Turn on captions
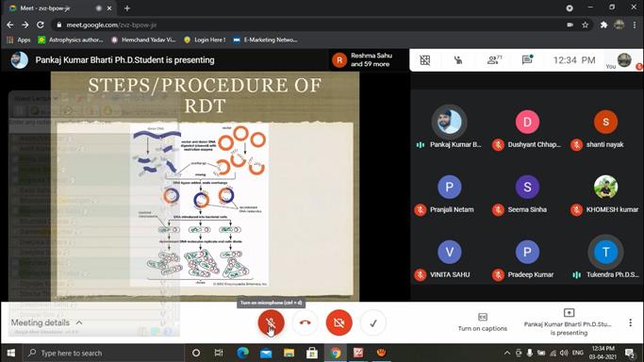644x362 pixels. pos(483,322)
